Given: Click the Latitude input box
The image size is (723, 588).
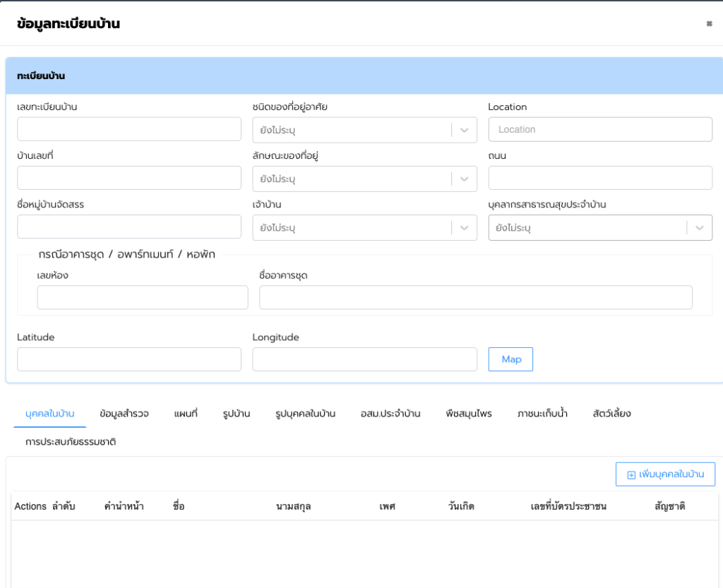Looking at the screenshot, I should click(x=129, y=359).
